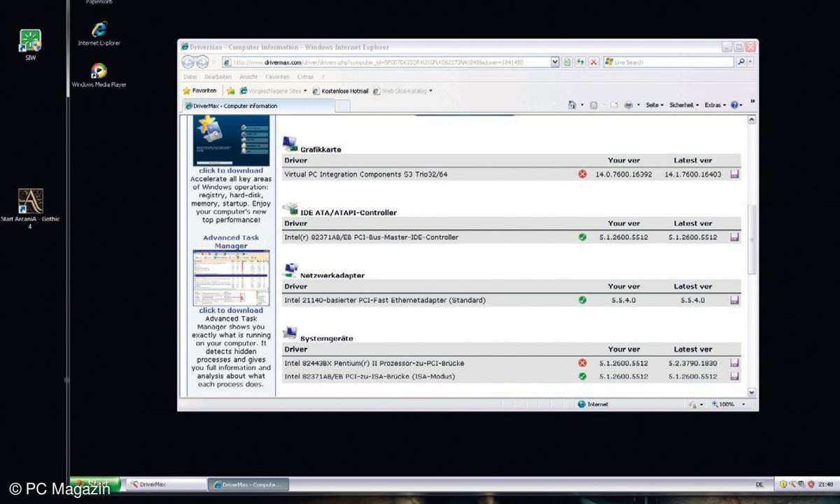The width and height of the screenshot is (840, 504).
Task: Click the printer icon in the command bar
Action: [628, 105]
